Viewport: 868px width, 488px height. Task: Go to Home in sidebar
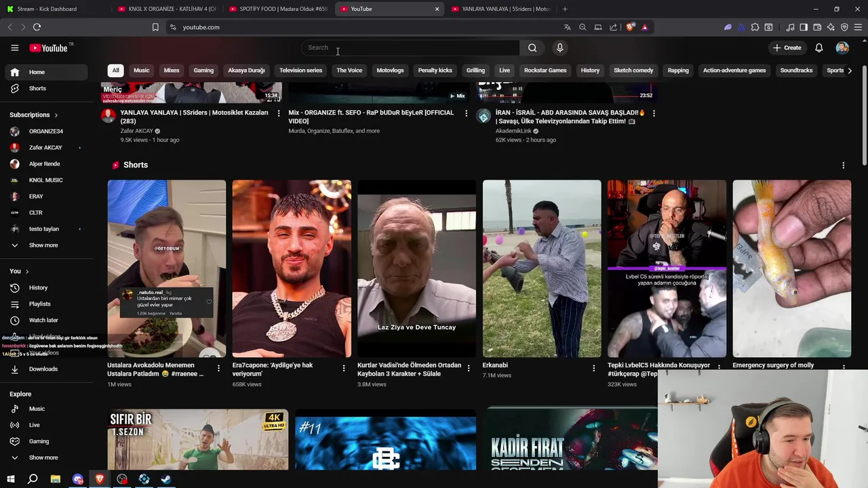[47, 72]
